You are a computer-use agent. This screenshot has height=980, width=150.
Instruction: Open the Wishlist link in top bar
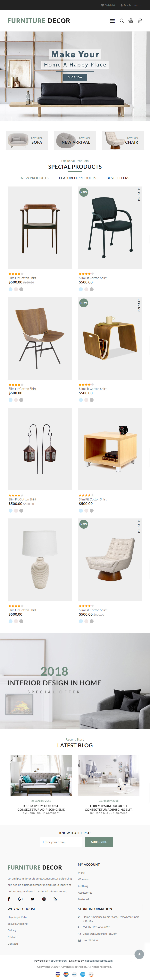[108, 5]
